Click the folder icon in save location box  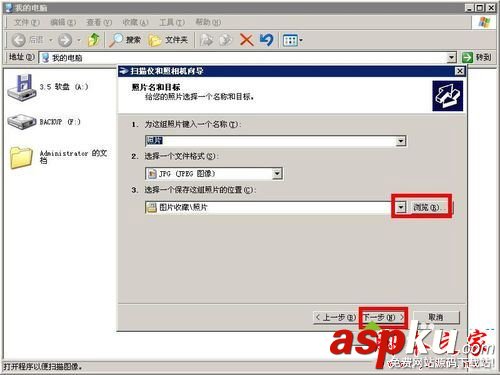[x=152, y=207]
